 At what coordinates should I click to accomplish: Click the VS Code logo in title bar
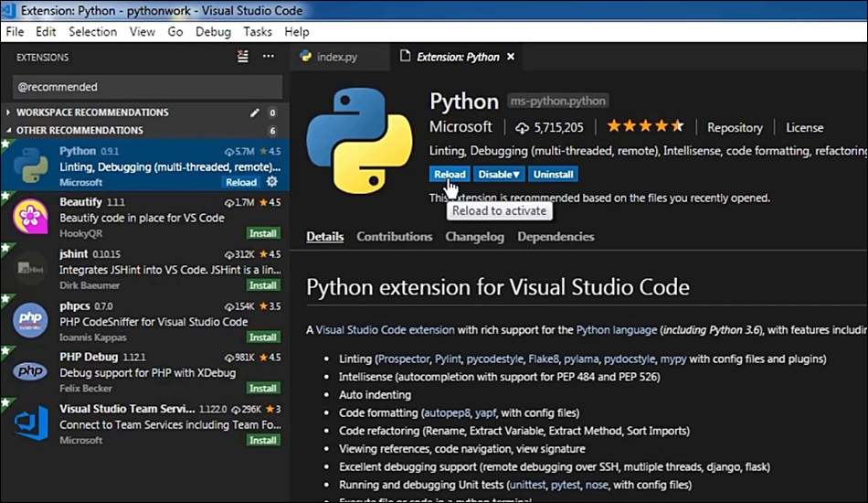coord(7,10)
